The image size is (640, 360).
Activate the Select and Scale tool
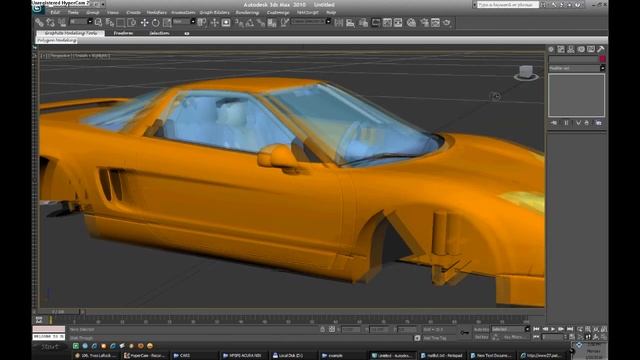(167, 22)
